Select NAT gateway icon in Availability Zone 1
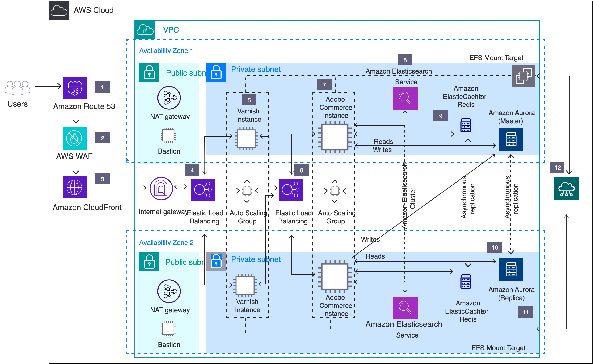 coord(169,98)
